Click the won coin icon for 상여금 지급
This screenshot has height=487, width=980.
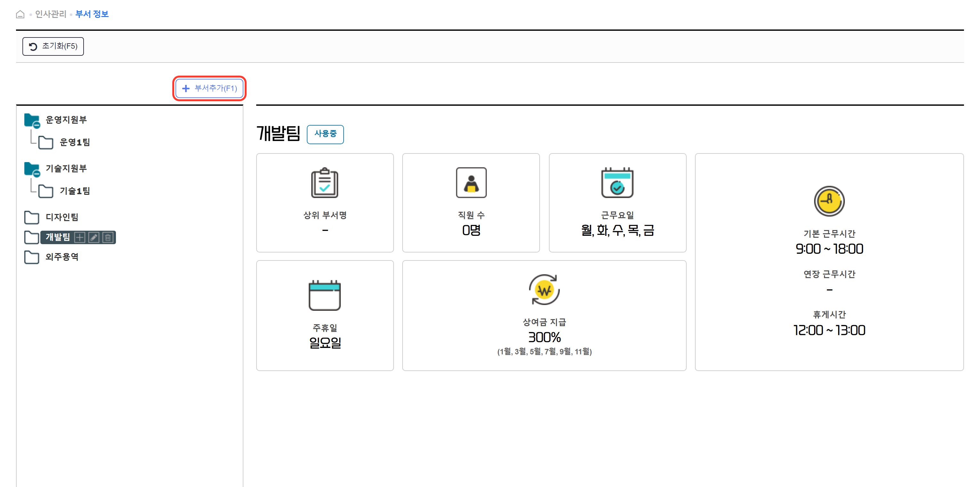click(x=544, y=290)
